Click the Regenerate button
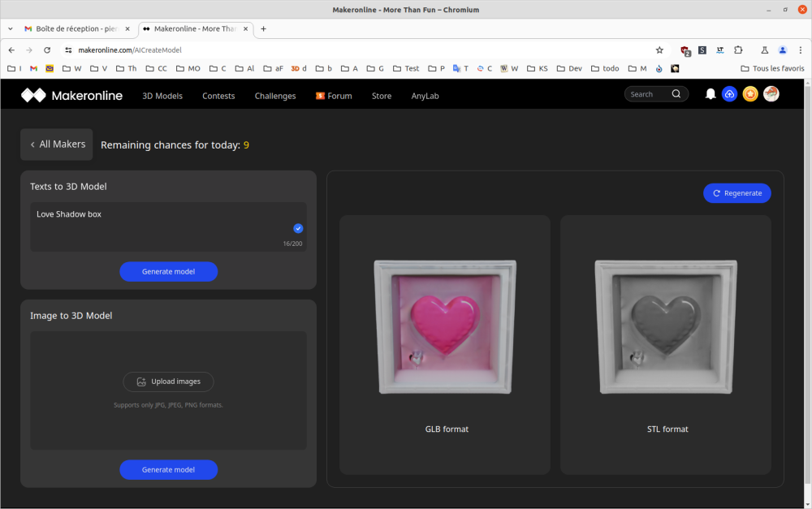The image size is (812, 509). coord(737,193)
